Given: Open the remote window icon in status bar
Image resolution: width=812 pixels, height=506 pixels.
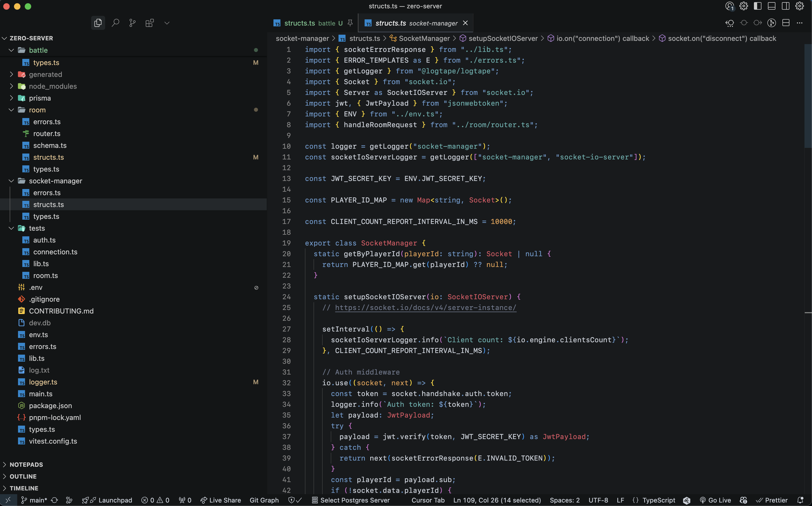Looking at the screenshot, I should pyautogui.click(x=8, y=500).
